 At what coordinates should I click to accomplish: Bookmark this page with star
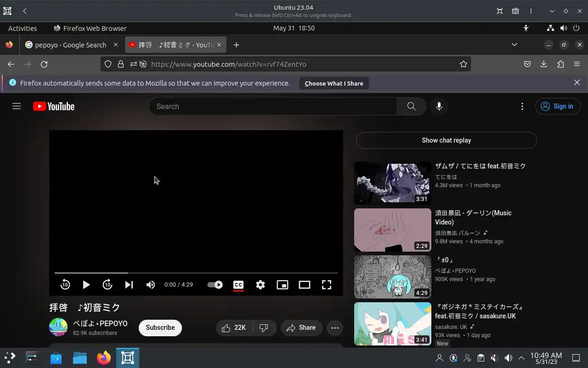click(x=464, y=64)
